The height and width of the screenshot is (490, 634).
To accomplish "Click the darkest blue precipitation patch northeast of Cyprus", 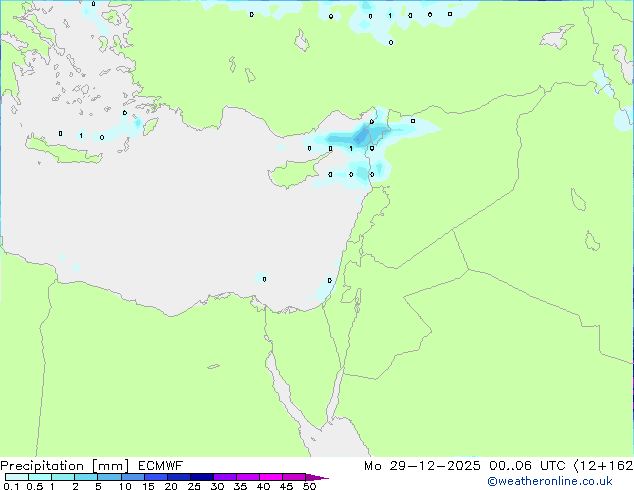I will (361, 136).
